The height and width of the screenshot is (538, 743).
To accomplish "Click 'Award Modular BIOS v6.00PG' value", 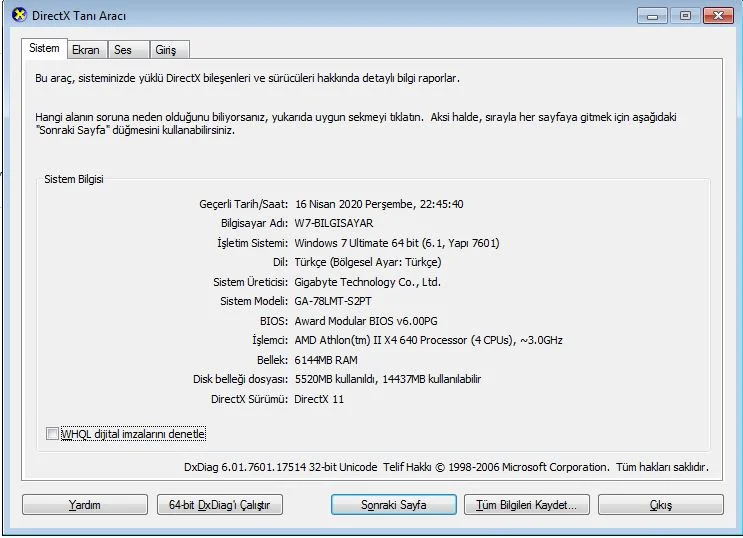I will 366,321.
